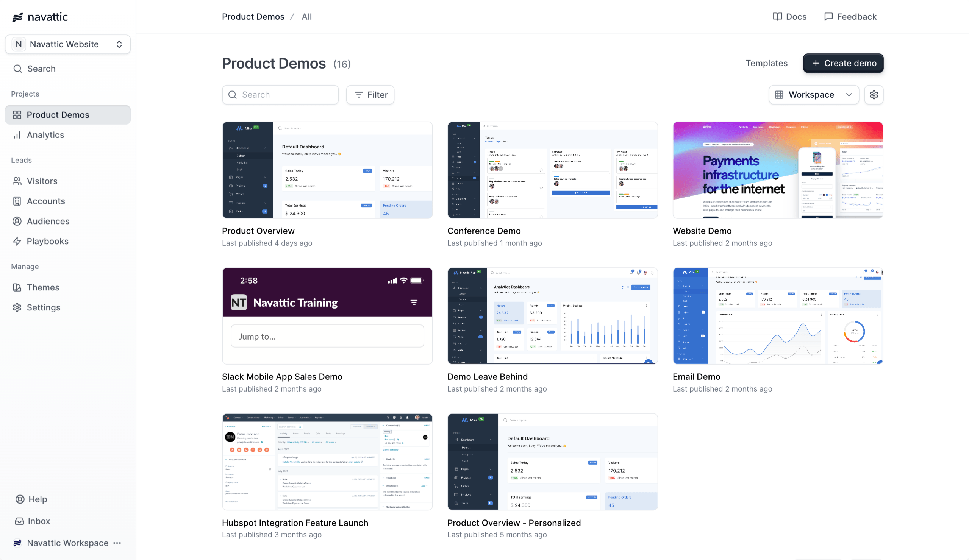Click the Create demo button
Screen dimensions: 969x560
tap(843, 63)
